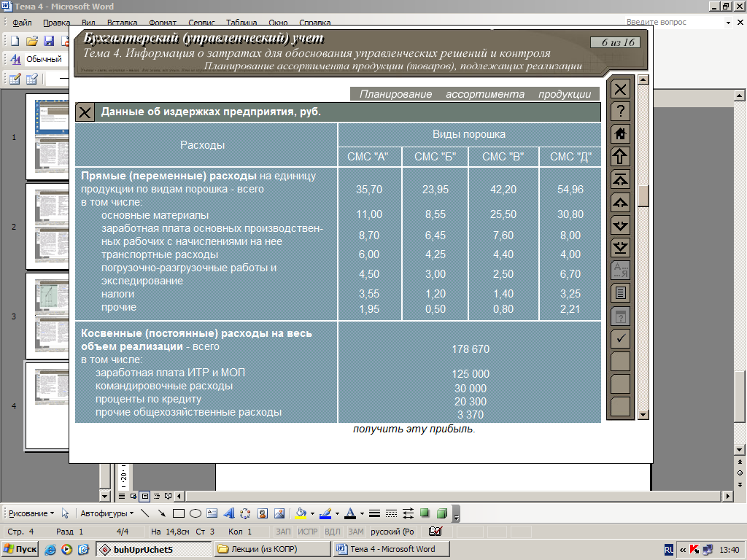The image size is (747, 560).
Task: Click the home icon in the side panel
Action: pos(620,134)
